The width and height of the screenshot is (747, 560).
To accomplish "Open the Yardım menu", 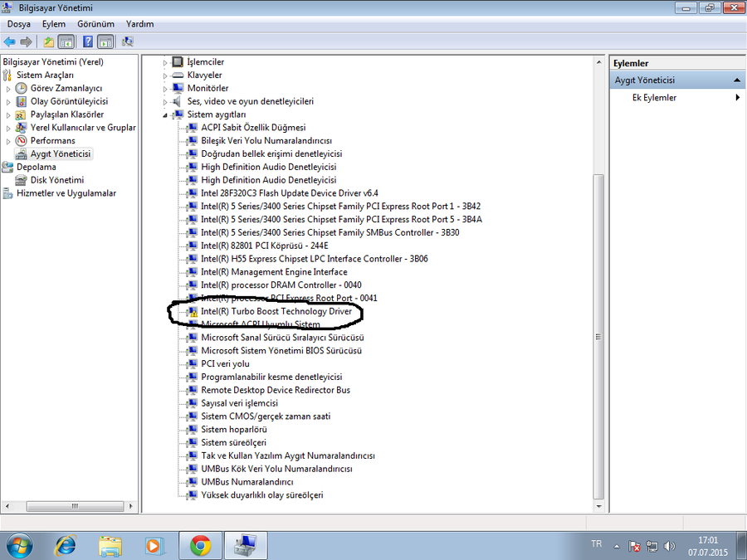I will 140,24.
